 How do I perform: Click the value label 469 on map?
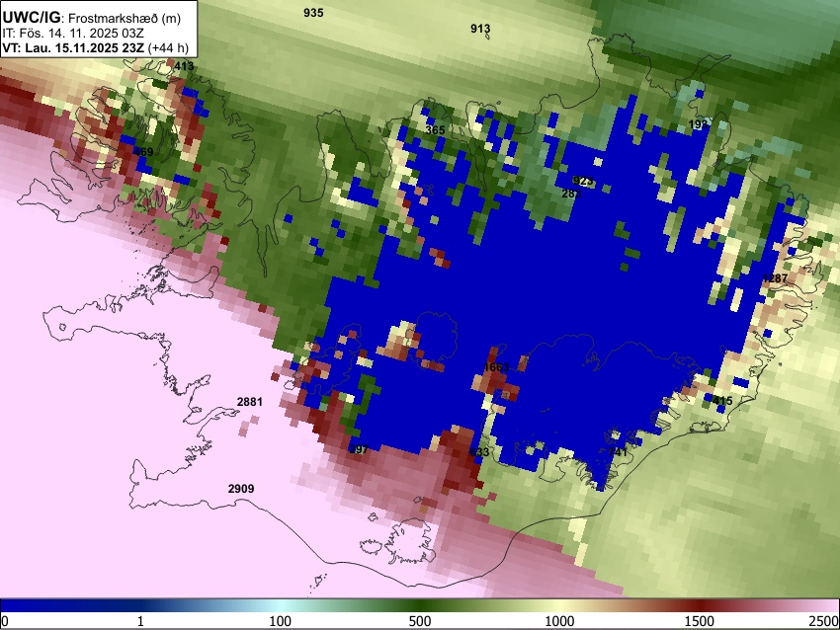pyautogui.click(x=143, y=151)
